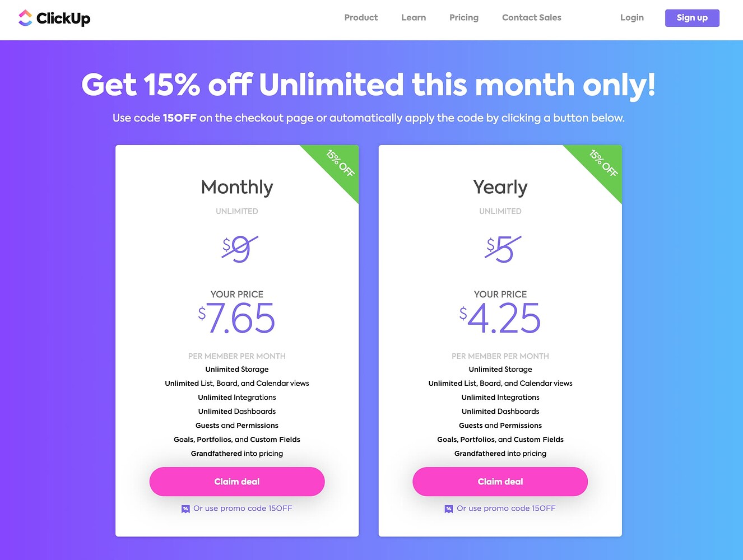This screenshot has width=743, height=560.
Task: Click the Login link
Action: (631, 17)
